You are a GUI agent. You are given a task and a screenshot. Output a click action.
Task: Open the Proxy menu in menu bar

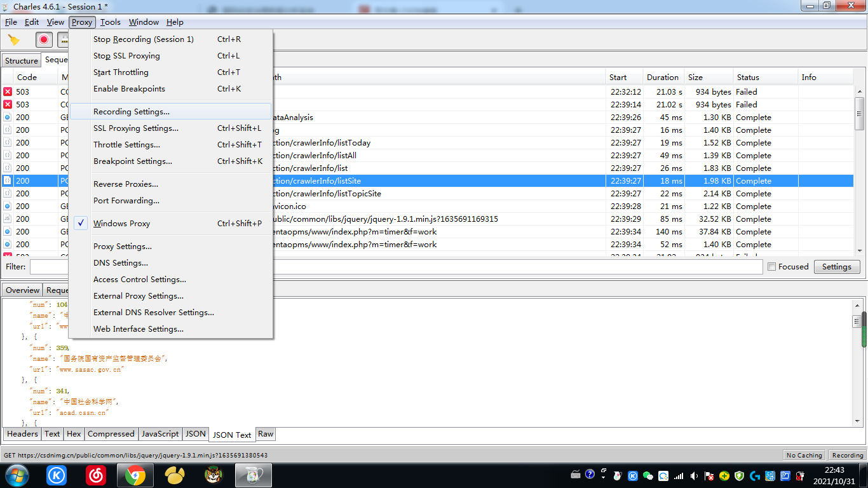tap(82, 22)
